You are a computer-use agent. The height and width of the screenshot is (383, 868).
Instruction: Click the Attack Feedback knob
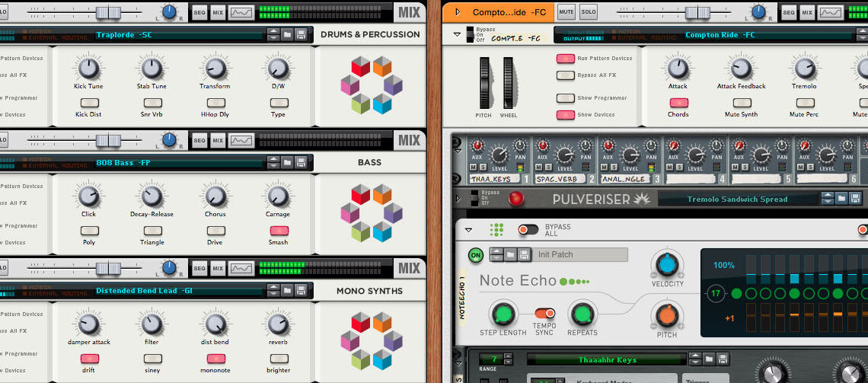(741, 69)
